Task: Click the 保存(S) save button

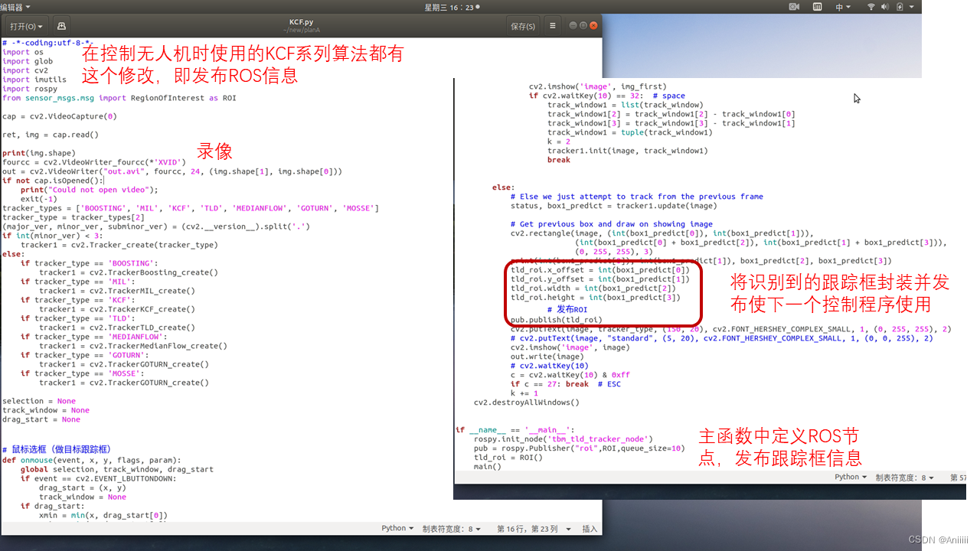Action: [523, 26]
